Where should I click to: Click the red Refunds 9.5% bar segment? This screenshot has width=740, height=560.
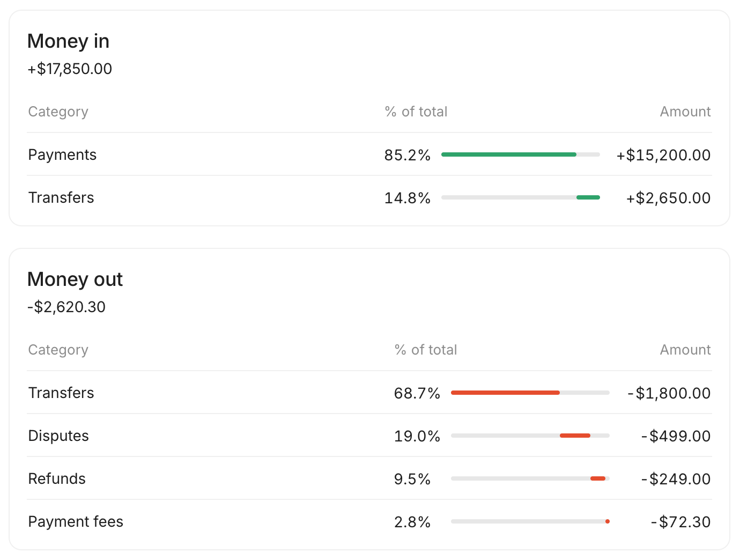coord(598,478)
